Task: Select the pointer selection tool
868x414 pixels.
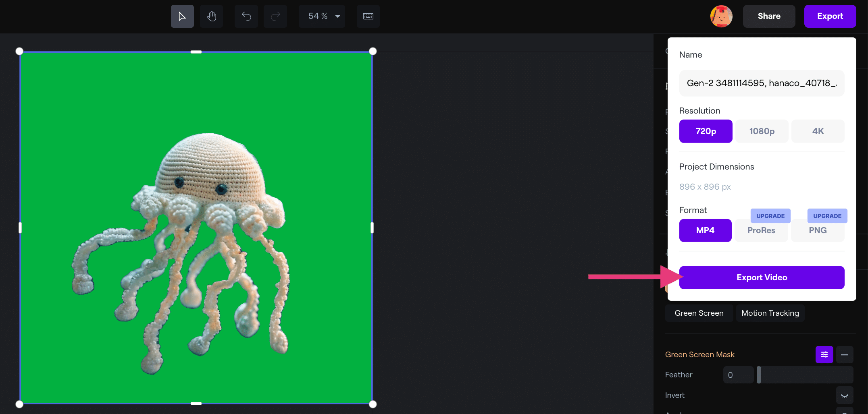Action: point(182,16)
